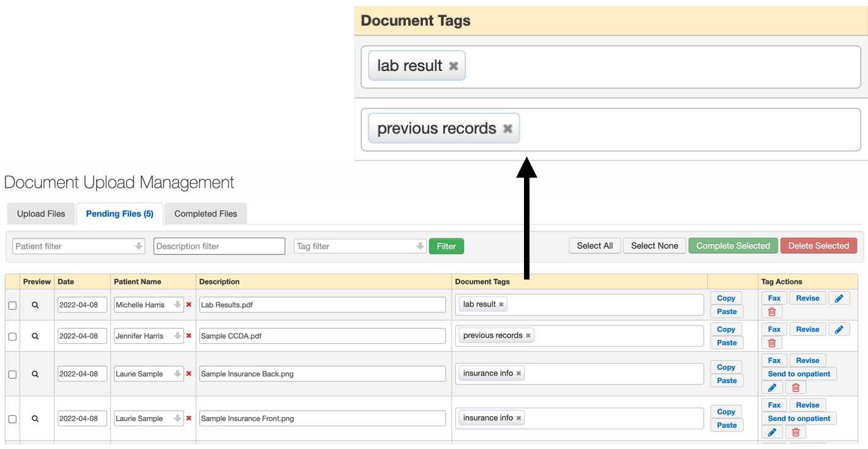This screenshot has height=449, width=868.
Task: Fax the Lab Results.pdf document
Action: point(774,298)
